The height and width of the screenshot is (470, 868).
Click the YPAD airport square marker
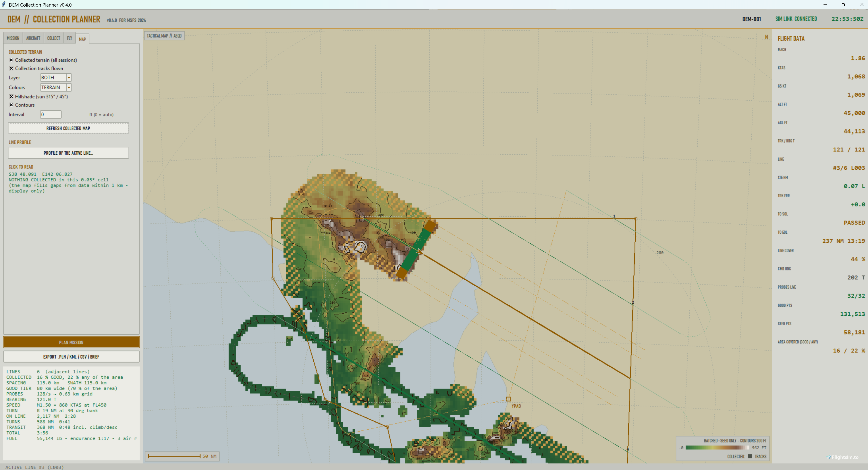coord(508,399)
